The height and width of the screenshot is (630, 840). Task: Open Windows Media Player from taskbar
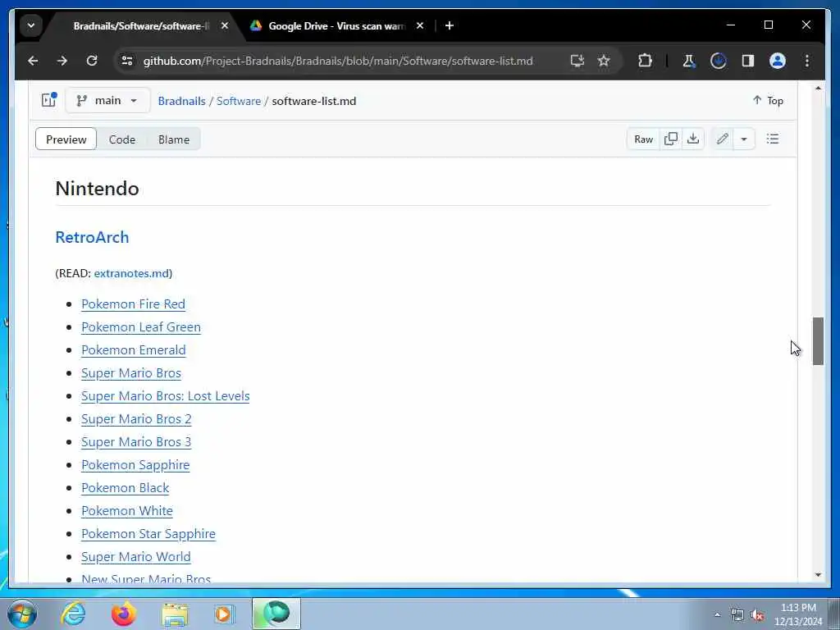pos(224,614)
